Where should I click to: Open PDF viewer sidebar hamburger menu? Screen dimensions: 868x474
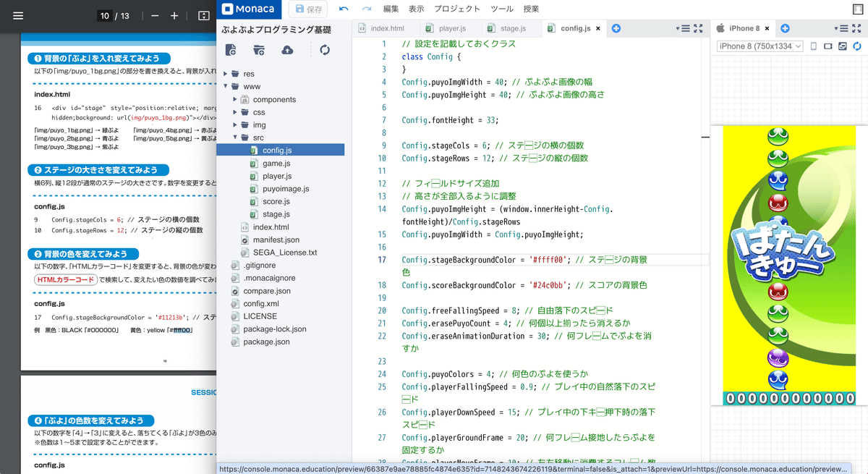point(18,16)
